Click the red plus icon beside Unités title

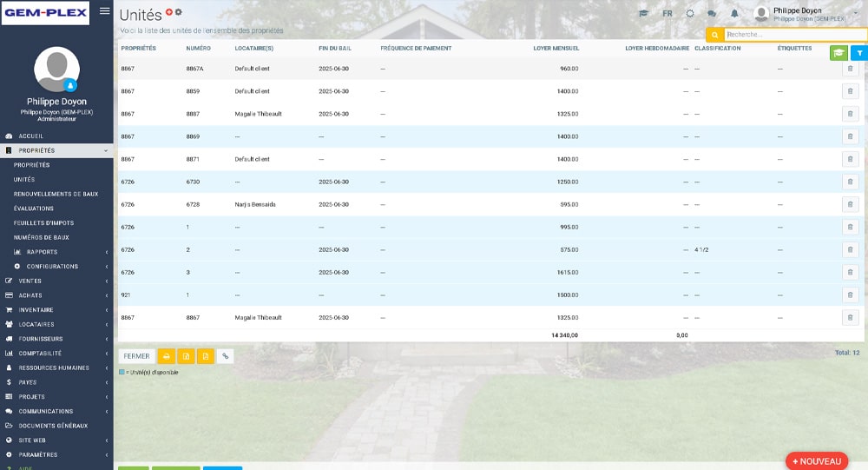(169, 12)
